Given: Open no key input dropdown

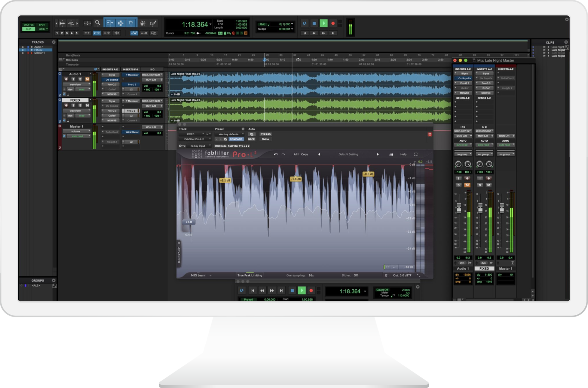Looking at the screenshot, I should [x=199, y=146].
